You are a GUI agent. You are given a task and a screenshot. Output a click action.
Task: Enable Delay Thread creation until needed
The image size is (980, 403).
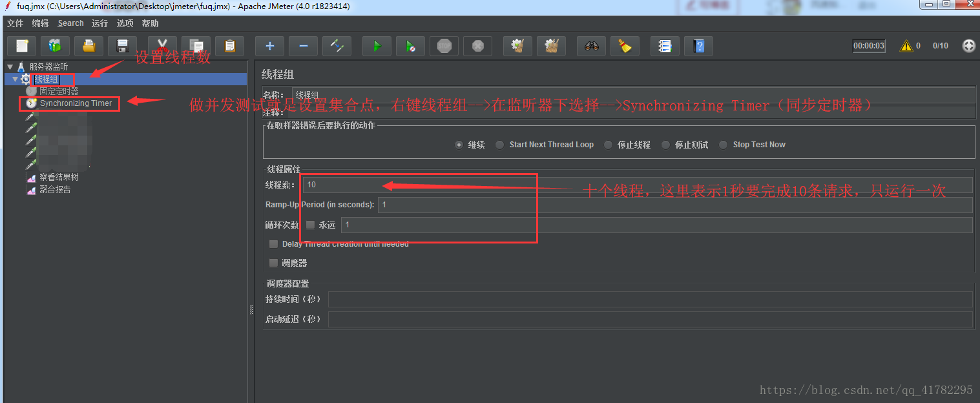tap(274, 244)
